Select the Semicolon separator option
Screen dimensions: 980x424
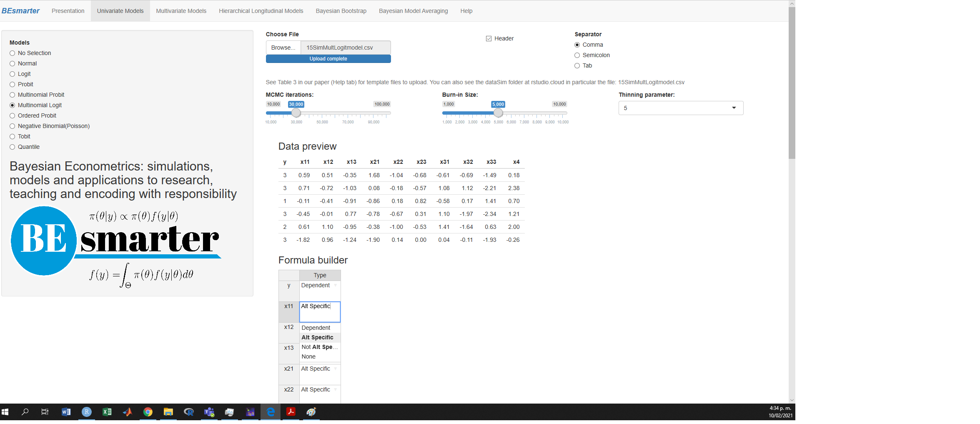(x=577, y=55)
